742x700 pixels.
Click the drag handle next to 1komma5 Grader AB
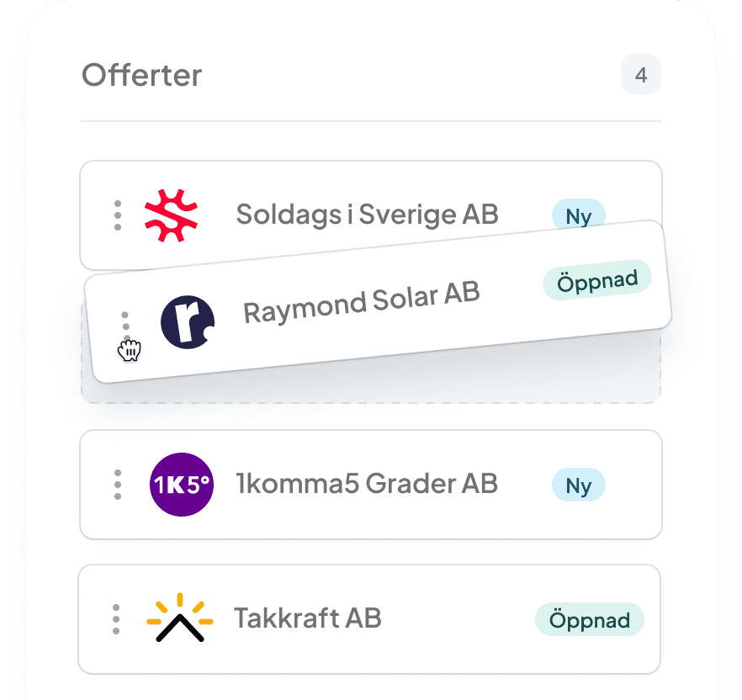[116, 484]
